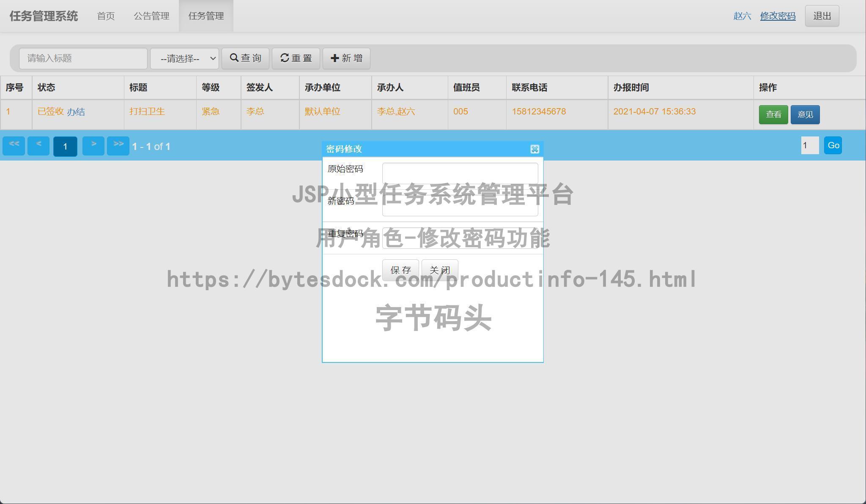Viewport: 866px width, 504px height.
Task: Open the --请选择-- dropdown
Action: point(184,58)
